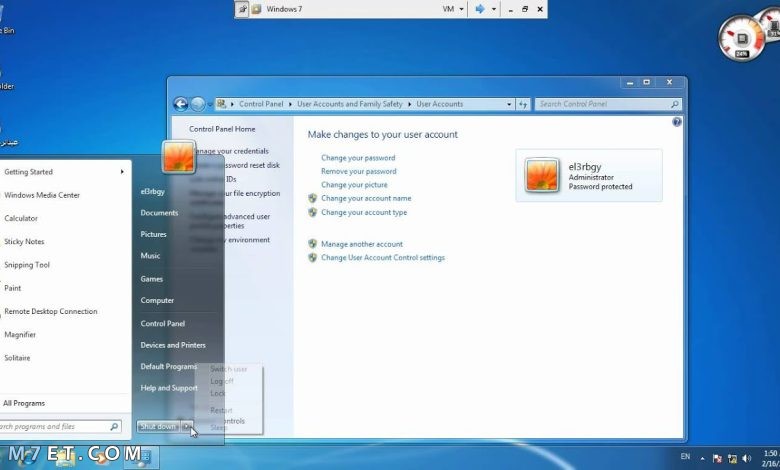Expand the address bar history dropdown
Screen dimensions: 780x470
tap(509, 104)
